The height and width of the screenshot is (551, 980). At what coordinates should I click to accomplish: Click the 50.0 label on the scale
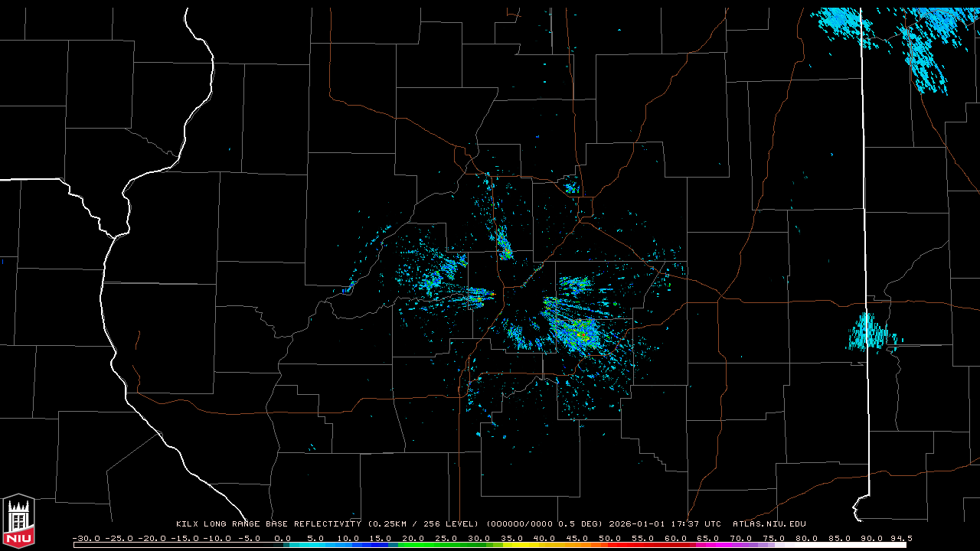coord(609,538)
